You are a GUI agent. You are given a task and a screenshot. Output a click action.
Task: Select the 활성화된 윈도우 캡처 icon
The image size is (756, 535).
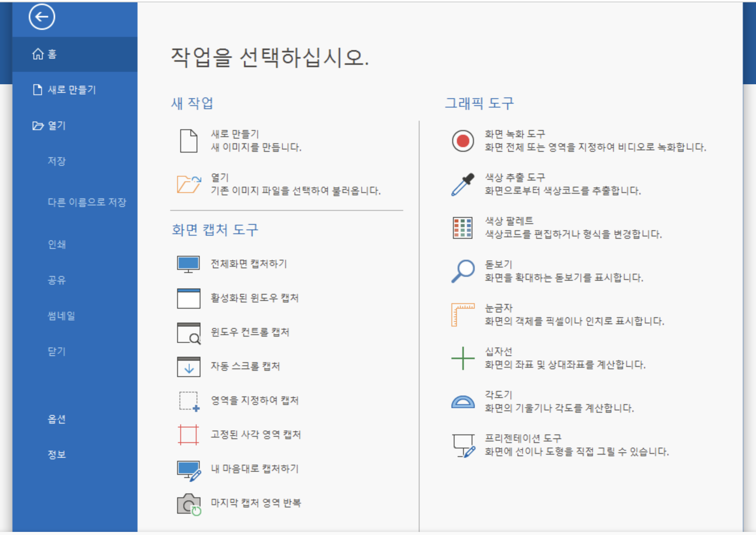click(x=189, y=299)
